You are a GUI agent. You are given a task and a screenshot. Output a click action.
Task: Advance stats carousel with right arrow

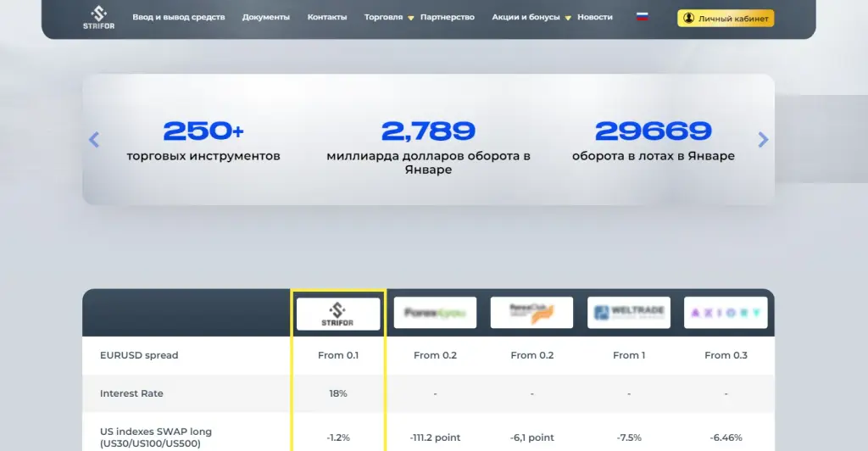763,139
